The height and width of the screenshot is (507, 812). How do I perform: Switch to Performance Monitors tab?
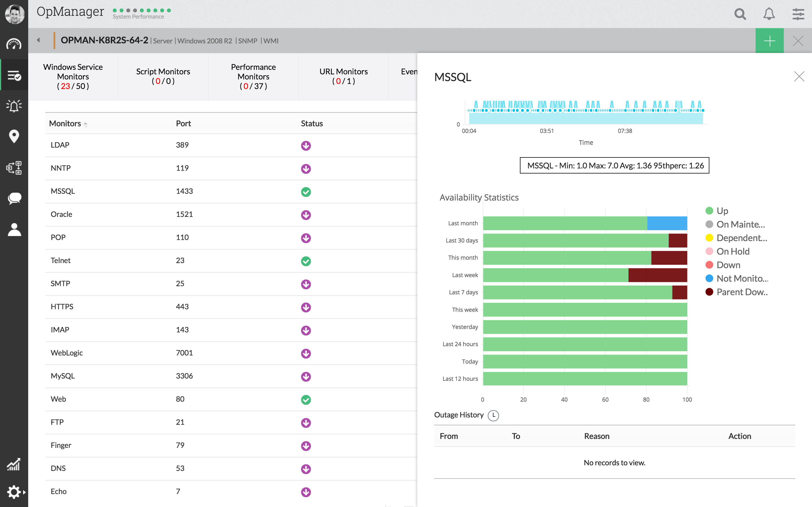(253, 76)
